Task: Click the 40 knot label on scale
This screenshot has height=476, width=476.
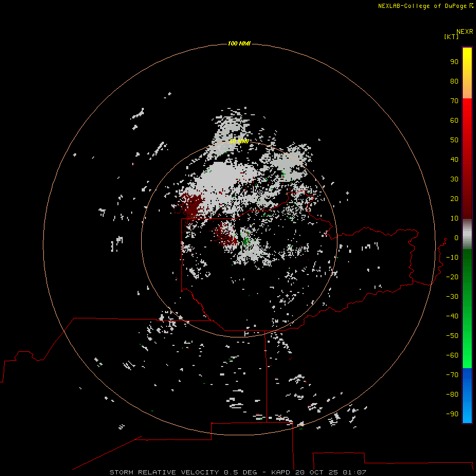Action: click(454, 159)
